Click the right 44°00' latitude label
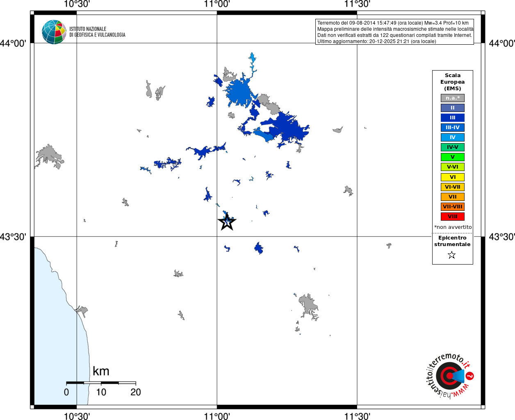Image resolution: width=515 pixels, height=420 pixels. (x=502, y=43)
